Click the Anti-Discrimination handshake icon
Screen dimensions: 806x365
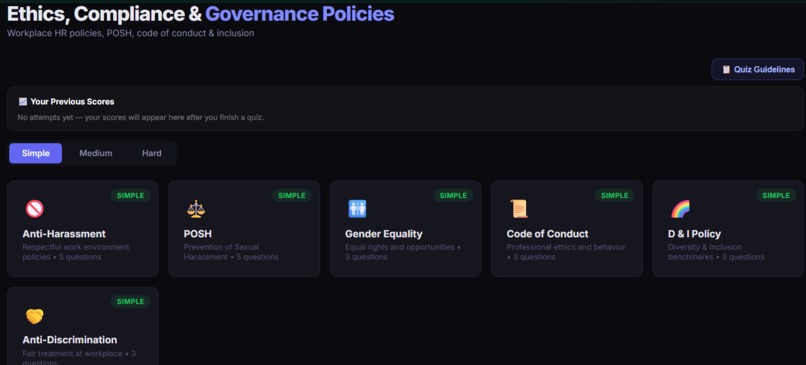click(34, 316)
